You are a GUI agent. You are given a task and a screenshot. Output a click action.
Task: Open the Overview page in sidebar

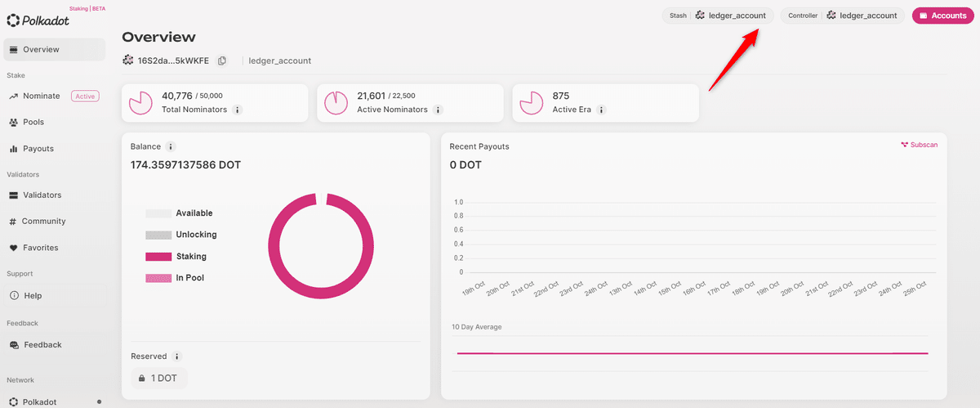pos(54,50)
